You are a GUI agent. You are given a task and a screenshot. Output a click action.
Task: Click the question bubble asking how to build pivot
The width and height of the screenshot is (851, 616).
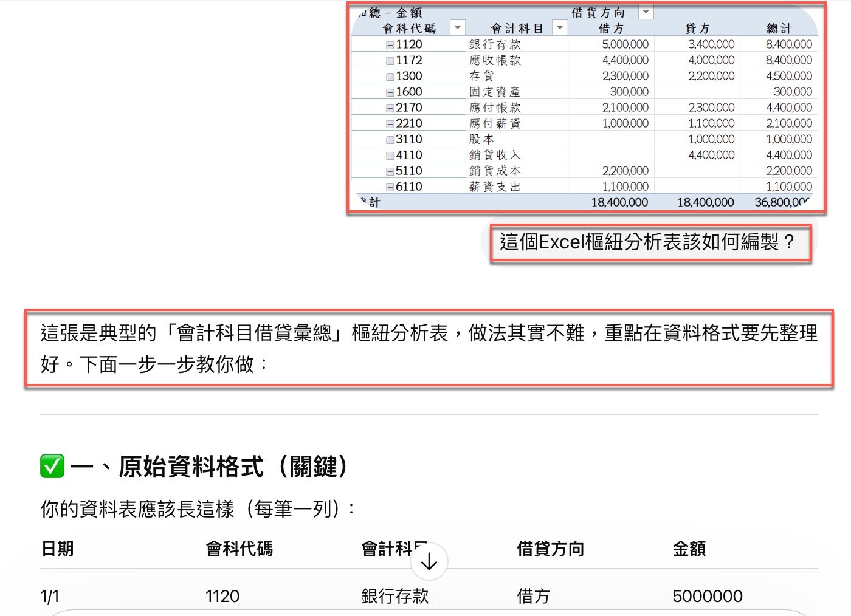click(x=647, y=242)
